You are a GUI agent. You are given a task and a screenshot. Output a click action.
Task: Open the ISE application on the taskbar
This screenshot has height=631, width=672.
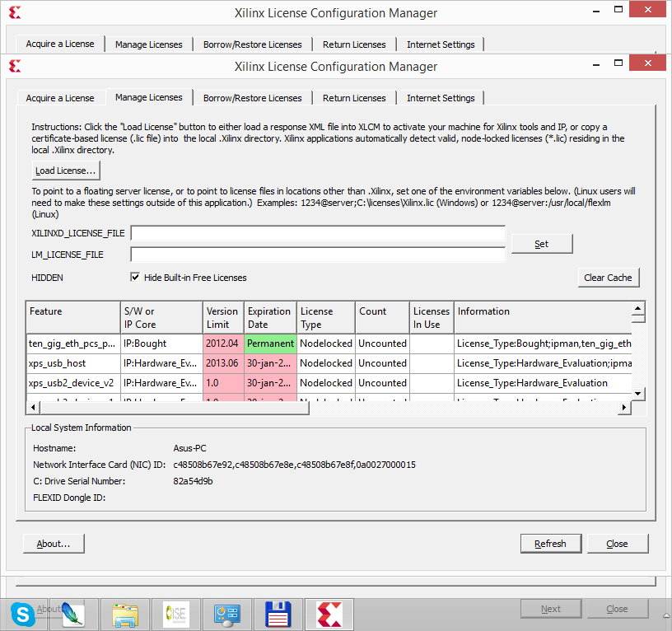176,615
